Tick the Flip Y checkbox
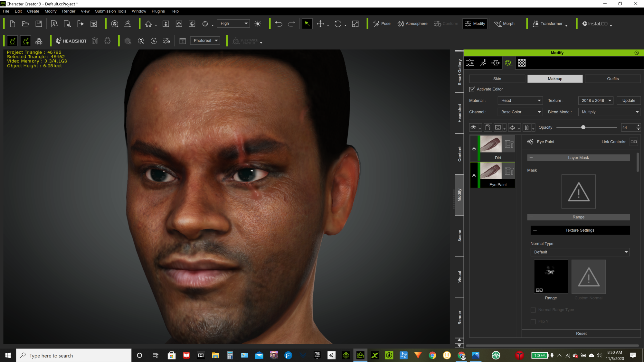The width and height of the screenshot is (644, 362). tap(533, 321)
